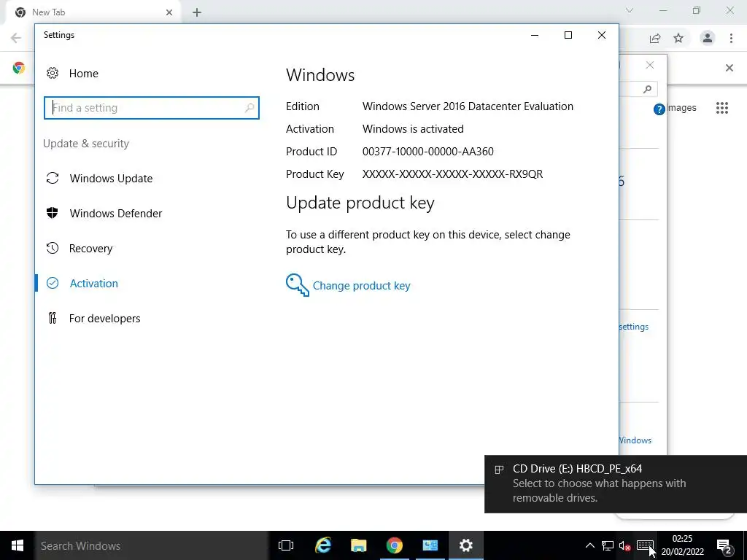Open Chrome's three-dot menu
The image size is (747, 560).
[731, 38]
